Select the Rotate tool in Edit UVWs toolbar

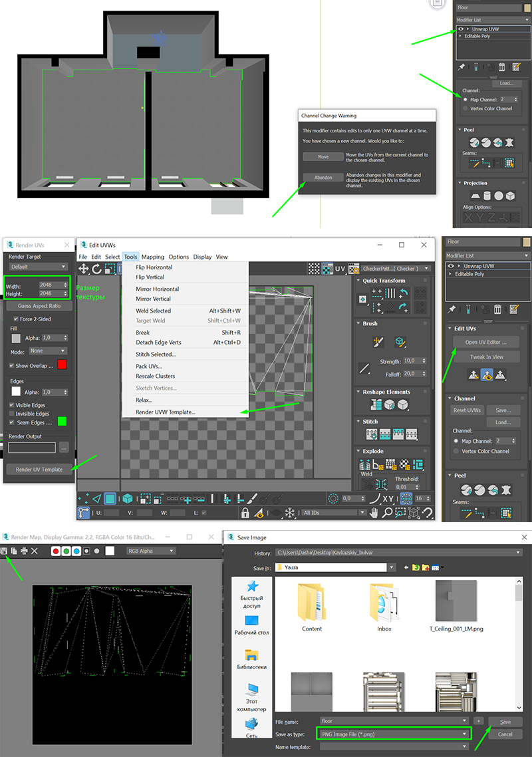tap(96, 269)
